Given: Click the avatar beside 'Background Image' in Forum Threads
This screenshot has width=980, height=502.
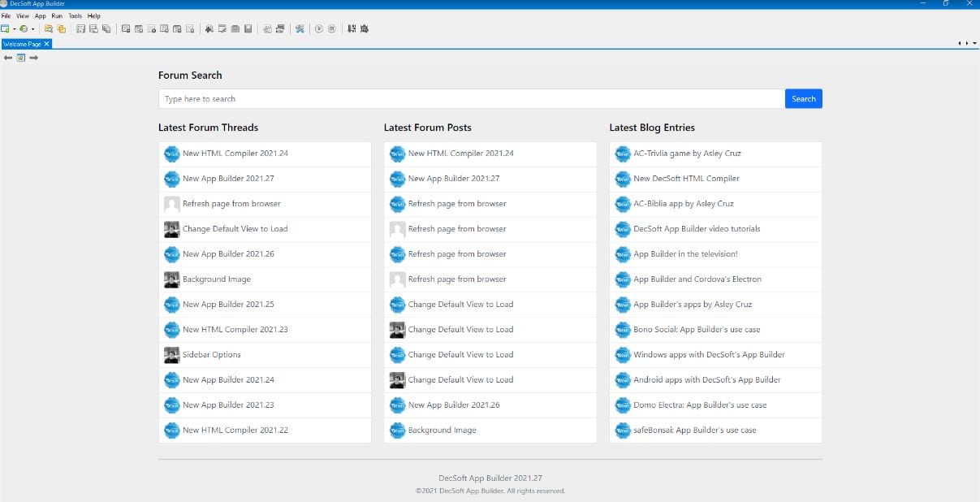Looking at the screenshot, I should pyautogui.click(x=171, y=279).
